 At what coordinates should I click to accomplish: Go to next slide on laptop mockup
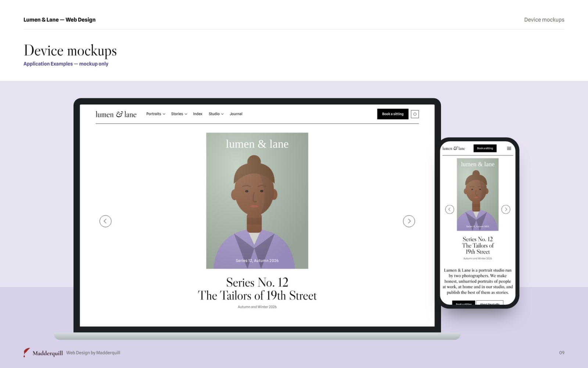click(x=409, y=221)
